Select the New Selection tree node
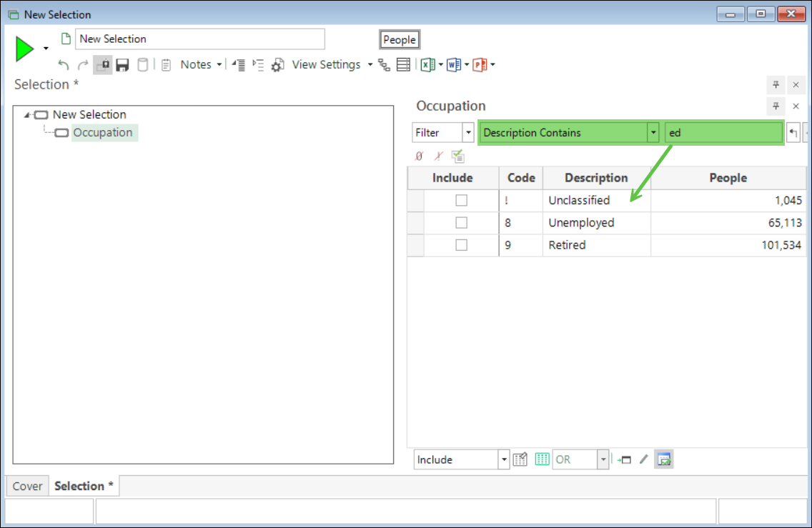 point(89,114)
